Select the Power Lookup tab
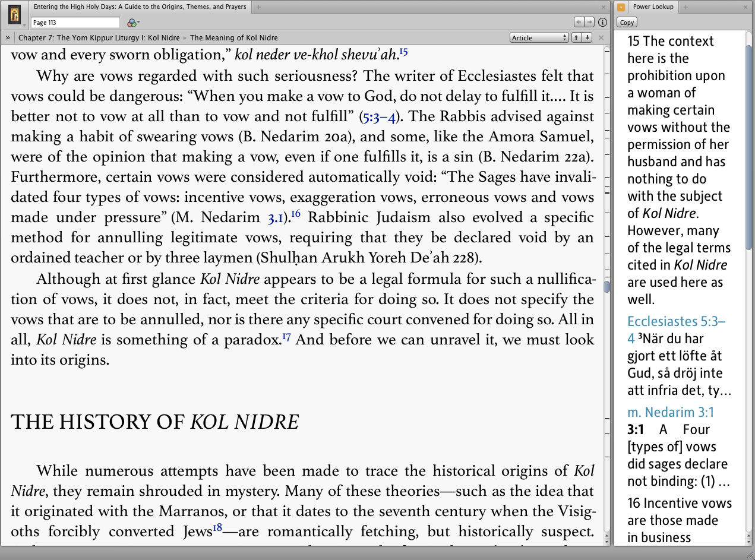Screen dimensions: 755x560 point(653,7)
